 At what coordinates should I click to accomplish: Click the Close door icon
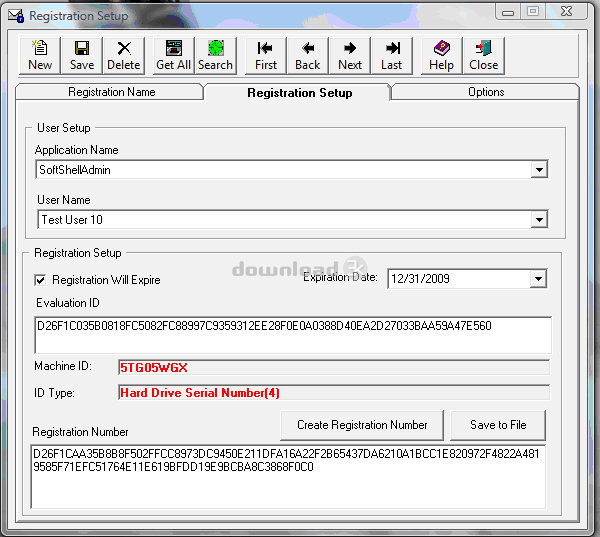pyautogui.click(x=484, y=55)
